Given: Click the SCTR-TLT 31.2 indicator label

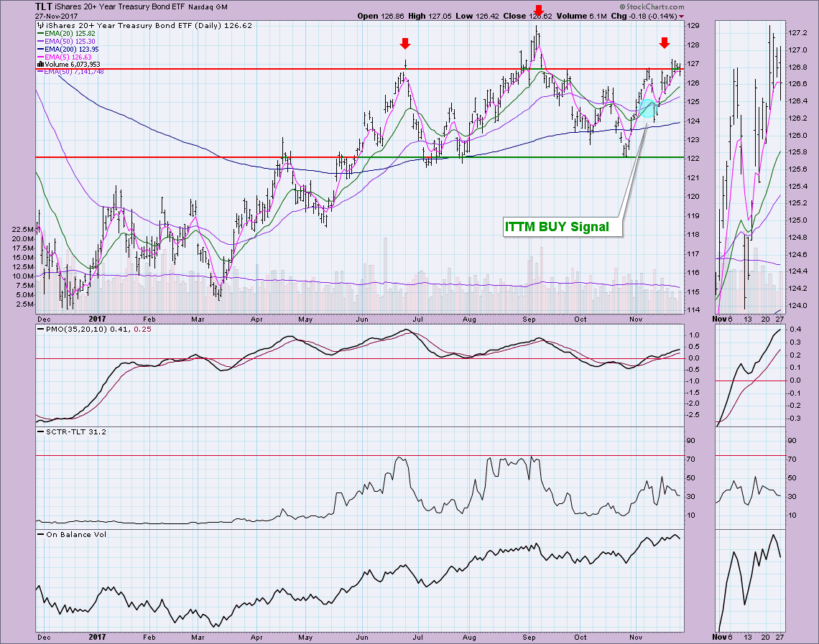Looking at the screenshot, I should click(76, 431).
